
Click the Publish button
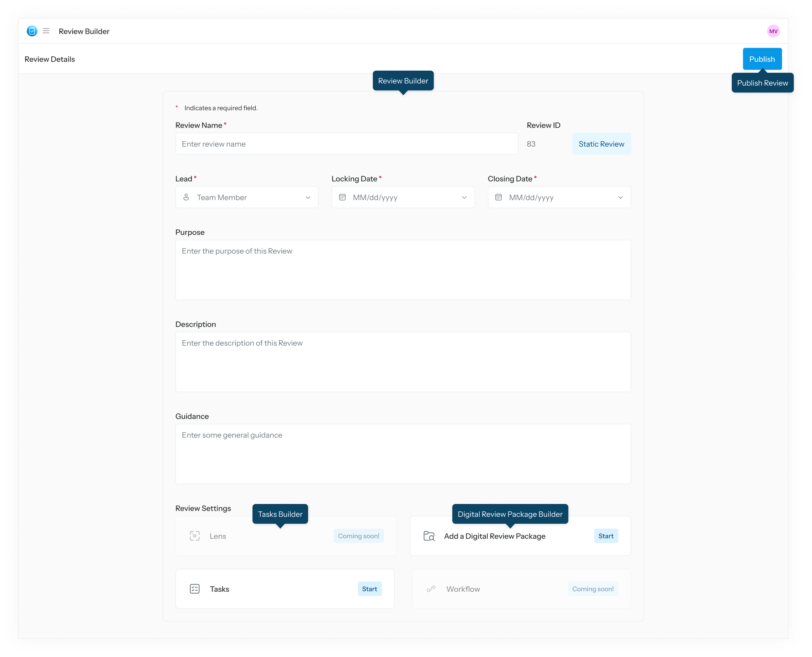click(x=762, y=59)
